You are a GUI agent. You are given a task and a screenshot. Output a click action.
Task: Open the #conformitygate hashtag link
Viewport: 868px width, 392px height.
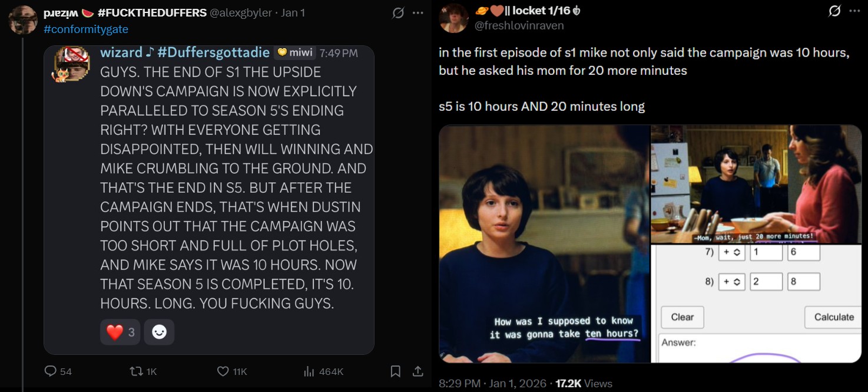[x=85, y=29]
